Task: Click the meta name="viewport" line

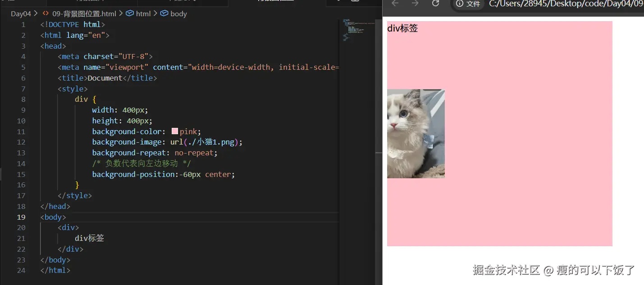Action: (198, 67)
